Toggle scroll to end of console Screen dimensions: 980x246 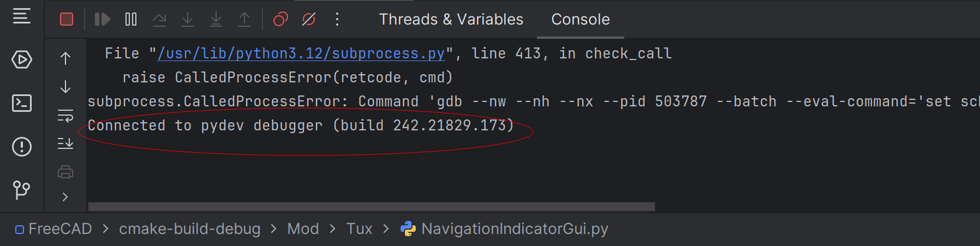[65, 143]
